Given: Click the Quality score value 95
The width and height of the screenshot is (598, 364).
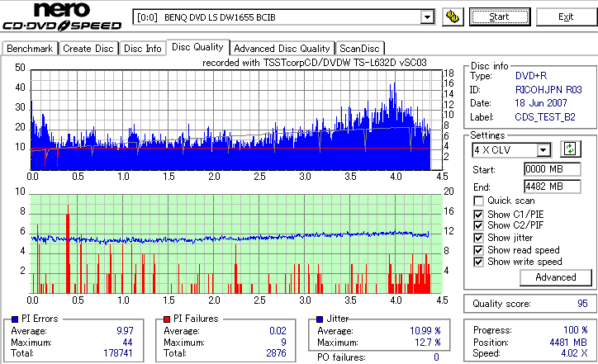Looking at the screenshot, I should (582, 304).
